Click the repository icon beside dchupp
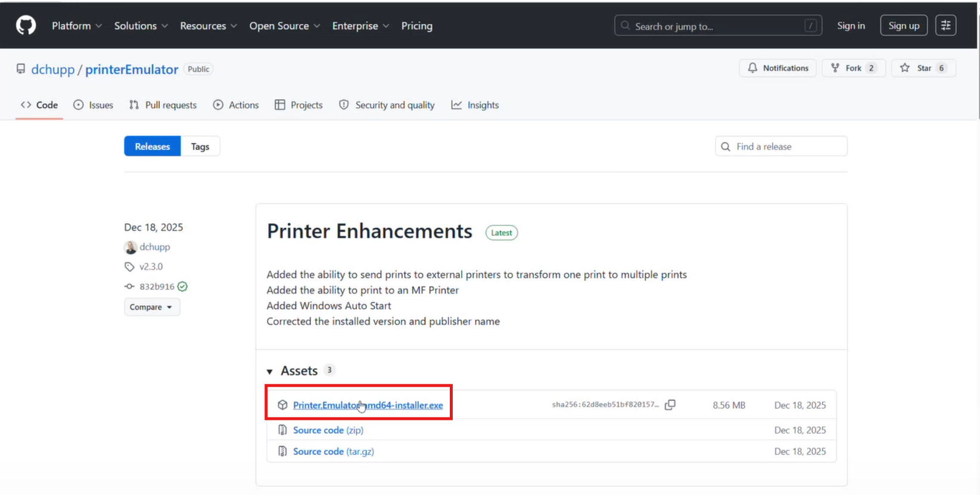980x495 pixels. [x=21, y=69]
